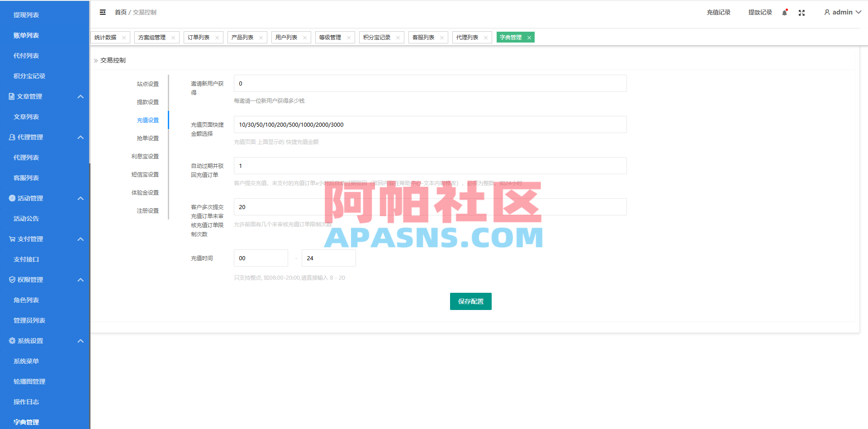Viewport: 868px width, 429px height.
Task: Focus the 自动过期并驳回充值订单 input field
Action: (430, 166)
